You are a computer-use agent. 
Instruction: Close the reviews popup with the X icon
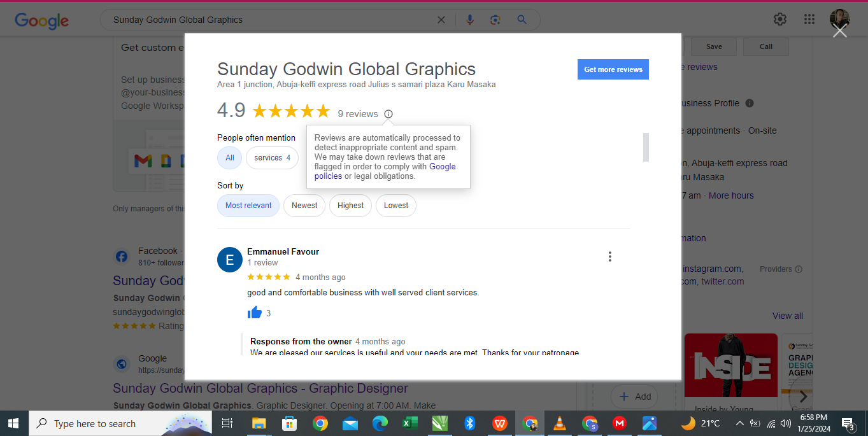[839, 31]
